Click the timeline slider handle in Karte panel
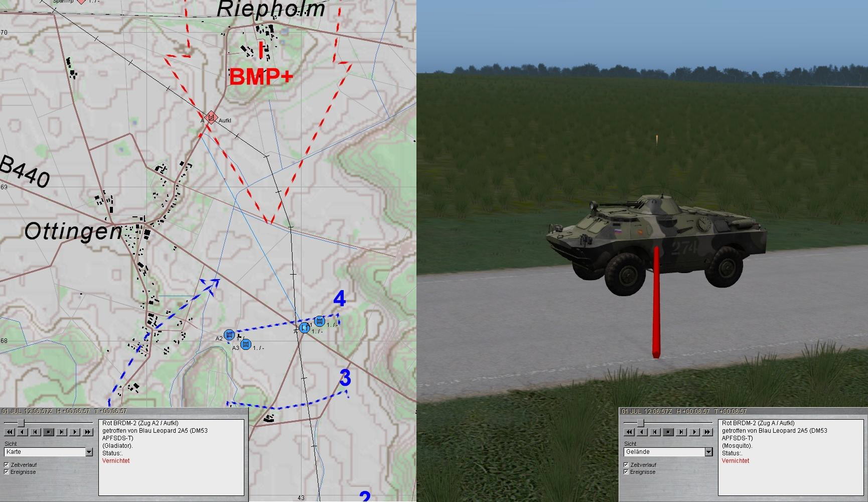The image size is (868, 502). pos(21,423)
